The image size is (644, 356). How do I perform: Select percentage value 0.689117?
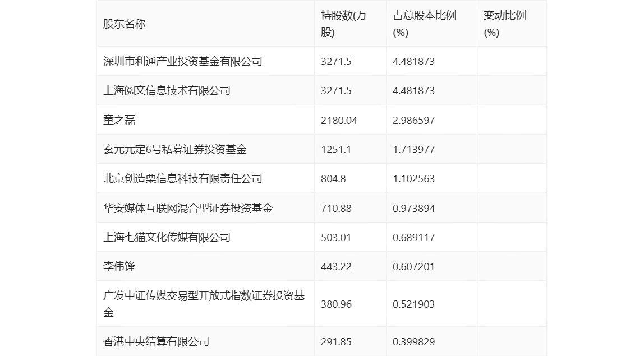point(413,237)
